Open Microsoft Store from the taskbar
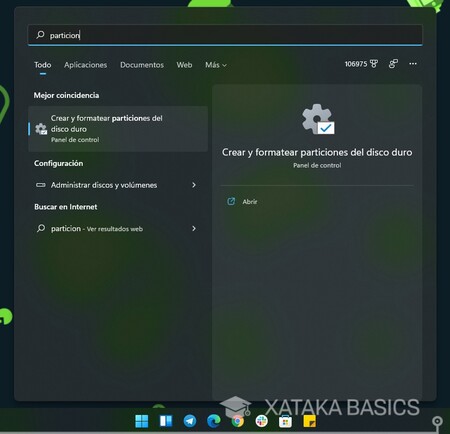450x434 pixels. [x=285, y=422]
